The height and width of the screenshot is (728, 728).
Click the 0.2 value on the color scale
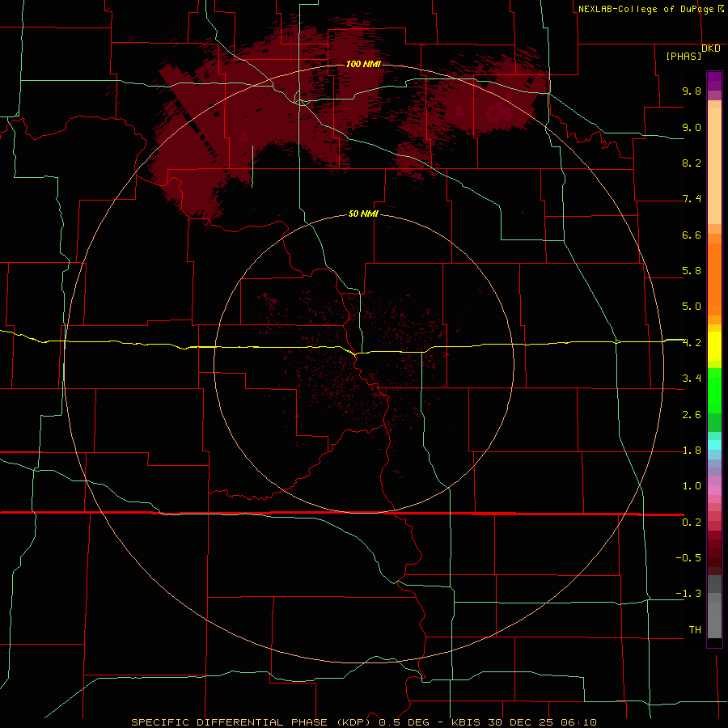692,523
